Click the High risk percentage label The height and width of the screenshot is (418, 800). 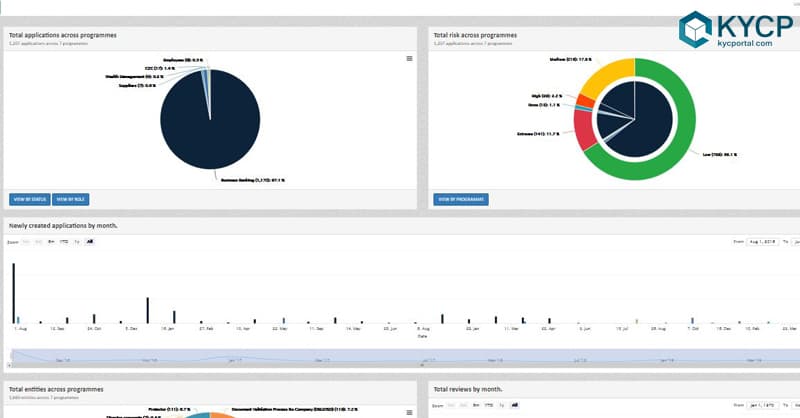[x=547, y=96]
